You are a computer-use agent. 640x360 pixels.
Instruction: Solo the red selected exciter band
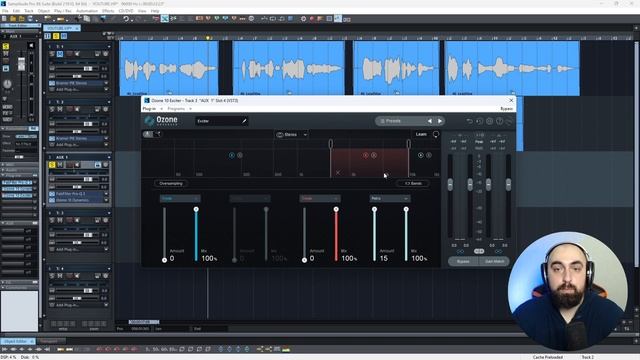click(374, 155)
